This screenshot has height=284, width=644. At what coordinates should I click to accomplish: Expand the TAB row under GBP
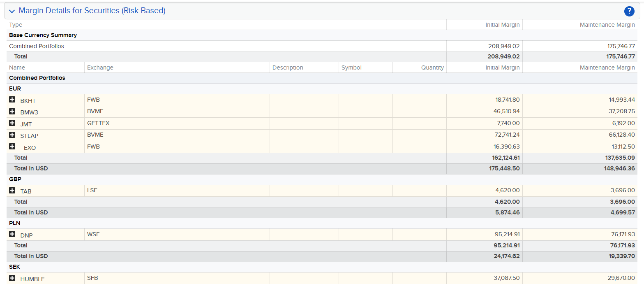click(x=12, y=191)
